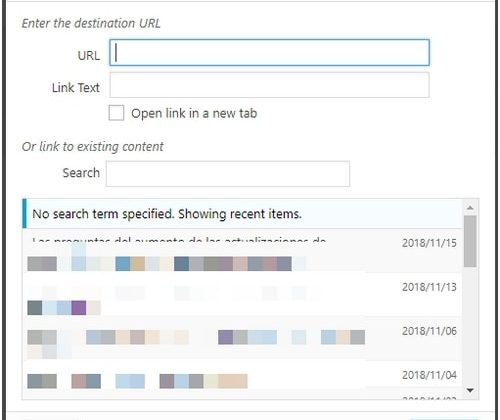Click the results list scrollbar thumb
Viewport: 500px width, 420px height.
pyautogui.click(x=470, y=241)
